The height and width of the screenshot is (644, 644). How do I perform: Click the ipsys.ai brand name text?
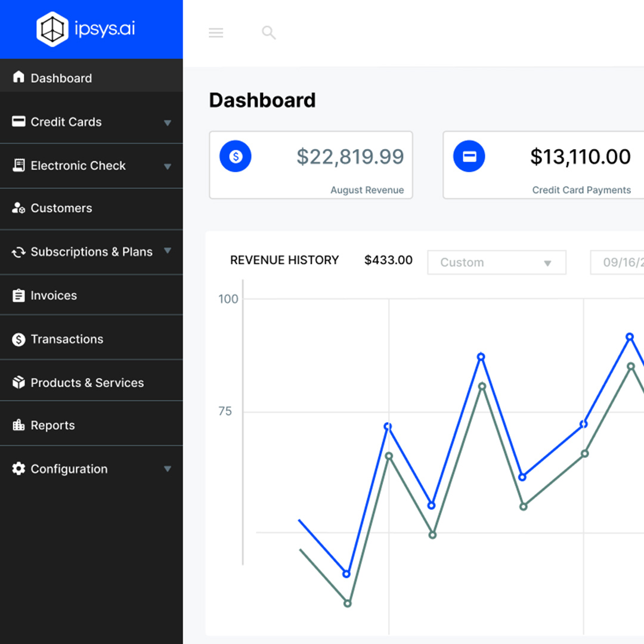(105, 29)
